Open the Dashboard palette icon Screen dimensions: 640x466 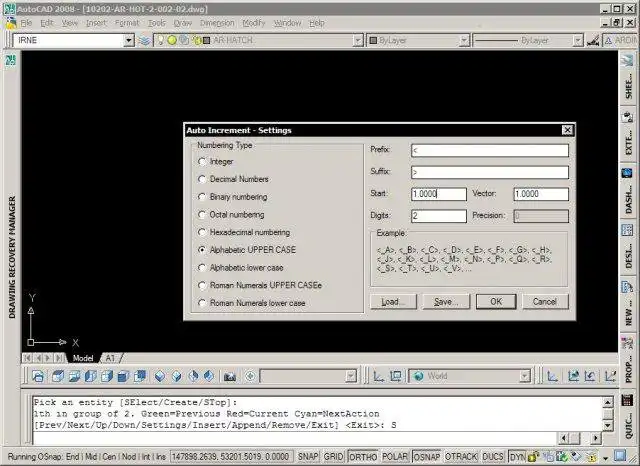pyautogui.click(x=628, y=173)
